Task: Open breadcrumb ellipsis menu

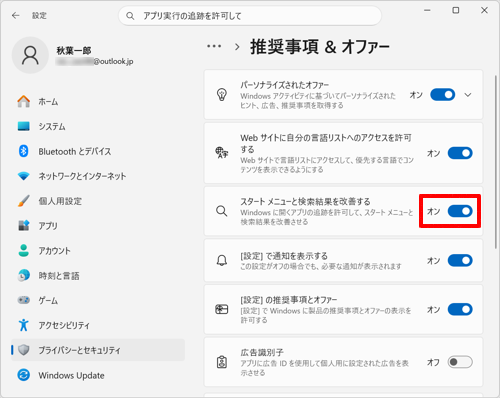Action: coord(214,46)
